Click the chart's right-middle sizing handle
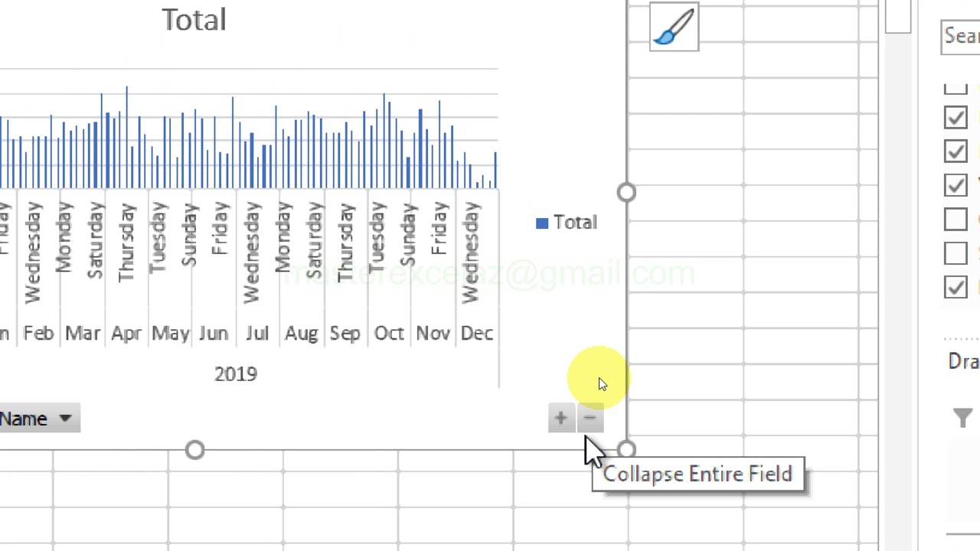Screen dimensions: 980x551 (x=626, y=192)
